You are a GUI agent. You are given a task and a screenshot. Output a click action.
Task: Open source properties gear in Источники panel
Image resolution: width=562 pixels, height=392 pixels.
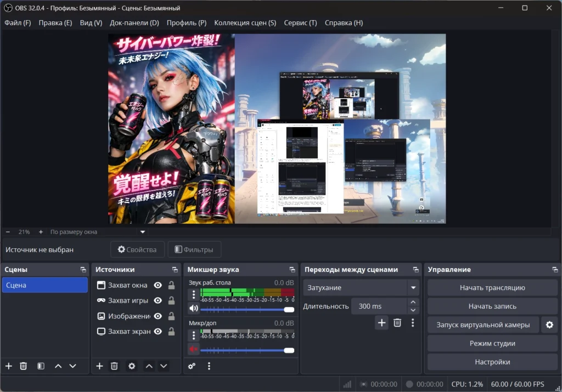click(x=132, y=366)
